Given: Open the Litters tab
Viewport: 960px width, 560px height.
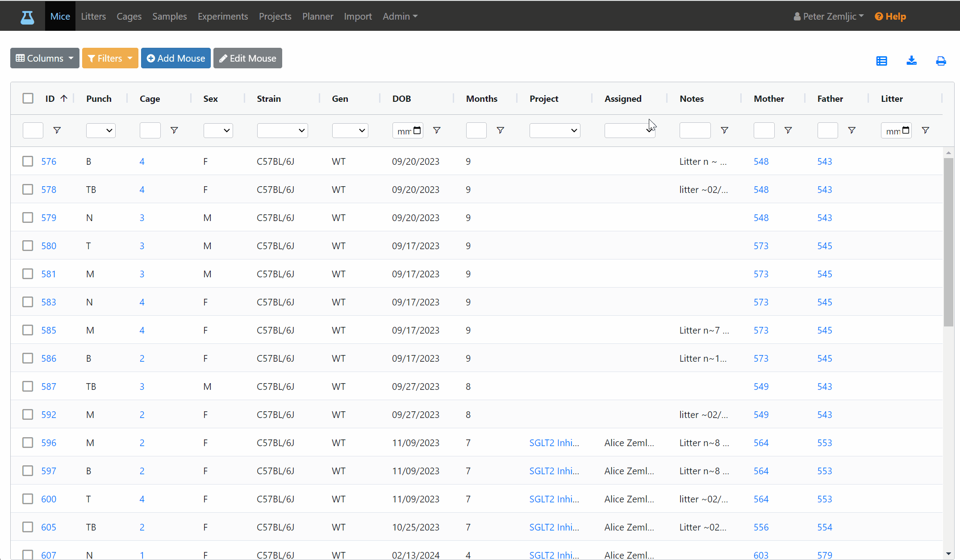Looking at the screenshot, I should pos(93,16).
